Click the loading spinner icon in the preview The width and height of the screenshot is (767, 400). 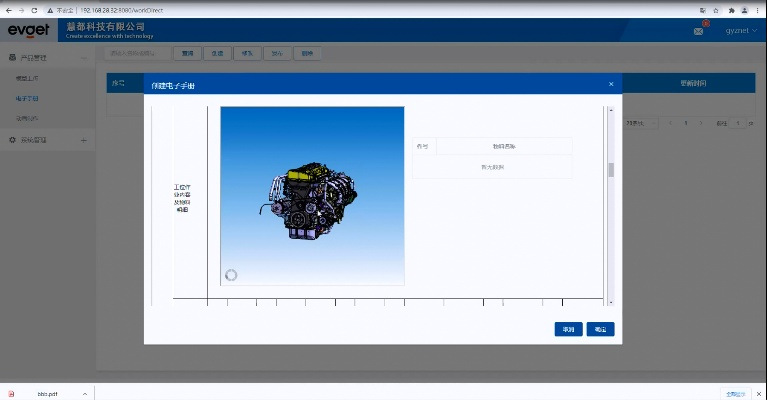(x=232, y=275)
